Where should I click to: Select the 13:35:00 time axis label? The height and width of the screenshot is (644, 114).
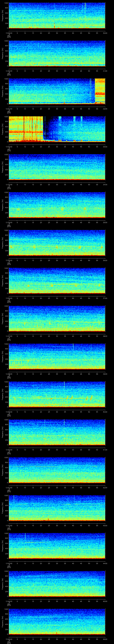tap(9, 260)
